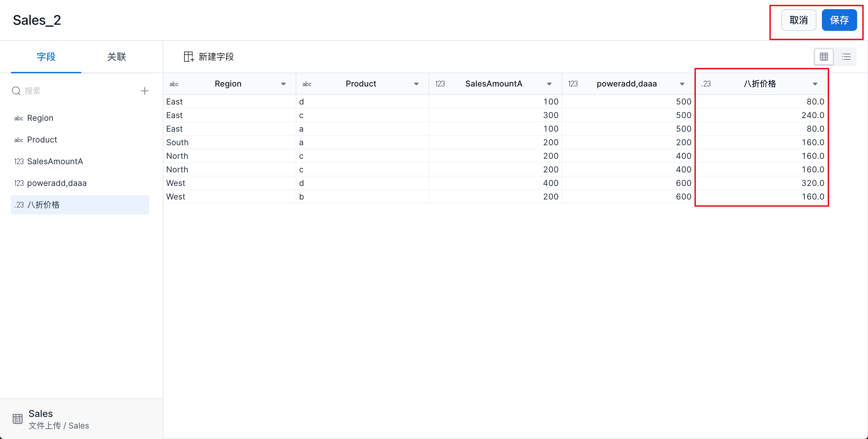The height and width of the screenshot is (439, 868).
Task: Click the new field table icon
Action: tap(189, 57)
